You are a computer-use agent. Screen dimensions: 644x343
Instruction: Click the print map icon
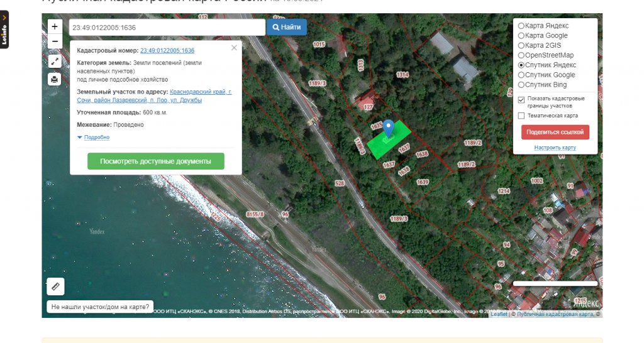55,79
